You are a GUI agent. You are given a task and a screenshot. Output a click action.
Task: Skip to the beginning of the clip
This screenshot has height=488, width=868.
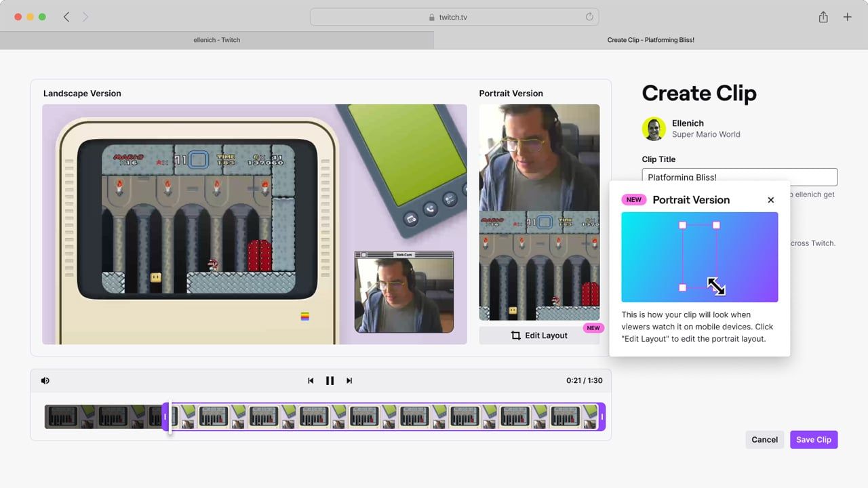click(311, 380)
